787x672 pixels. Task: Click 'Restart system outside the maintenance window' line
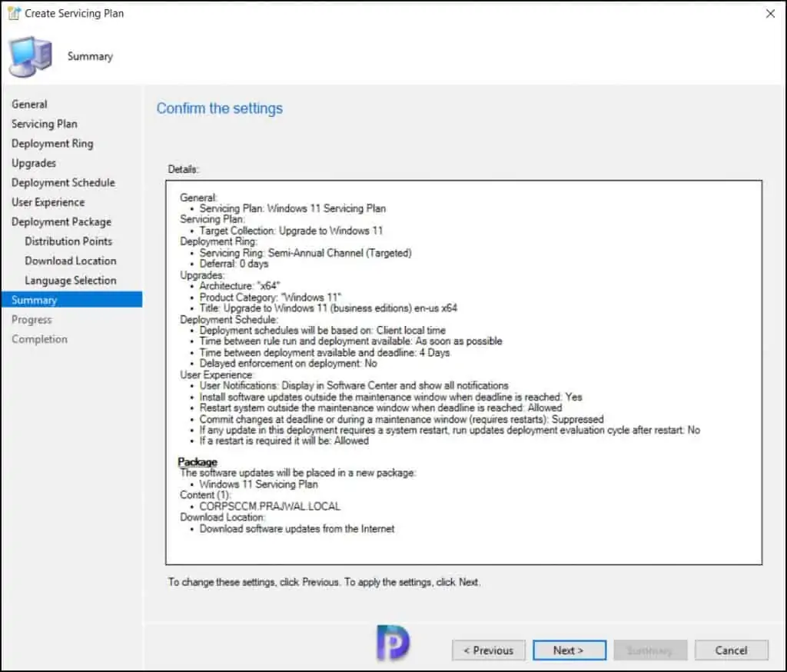coord(380,408)
